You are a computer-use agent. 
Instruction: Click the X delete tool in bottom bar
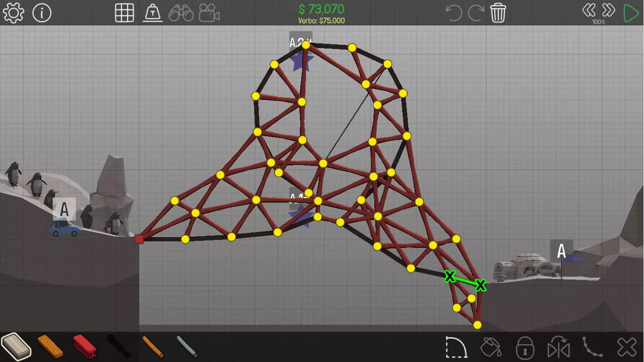627,347
